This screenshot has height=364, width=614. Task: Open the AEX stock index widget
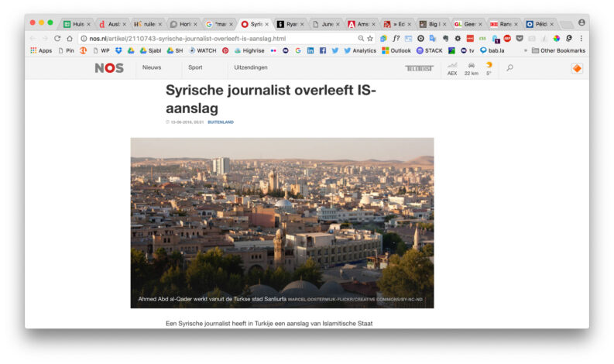452,68
